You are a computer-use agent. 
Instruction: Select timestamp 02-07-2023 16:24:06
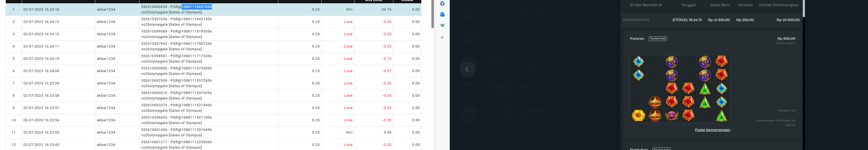[x=41, y=71]
